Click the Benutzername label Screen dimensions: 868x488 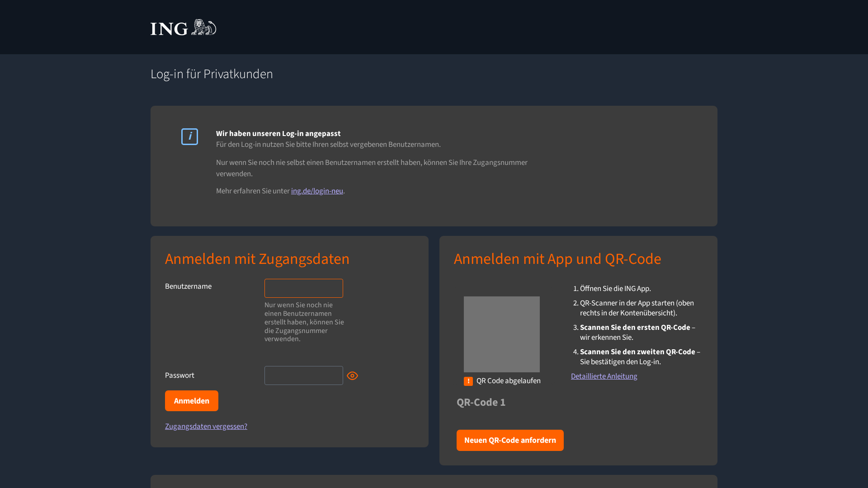coord(188,286)
